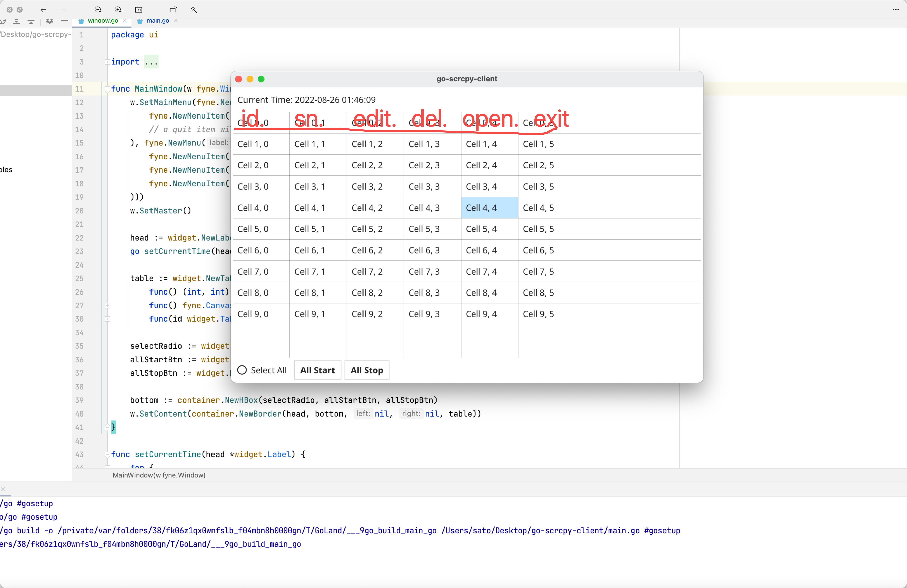The height and width of the screenshot is (588, 907).
Task: Click the forward navigation arrow in the toolbar
Action: (63, 10)
